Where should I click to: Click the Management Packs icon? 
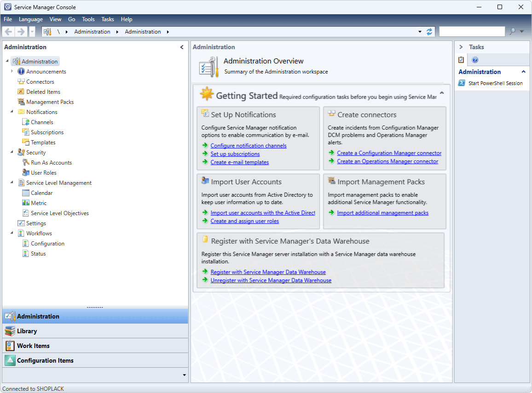[21, 102]
